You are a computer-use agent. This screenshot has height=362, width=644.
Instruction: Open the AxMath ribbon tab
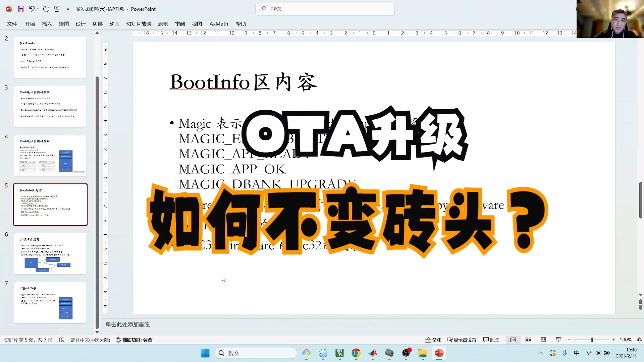219,24
